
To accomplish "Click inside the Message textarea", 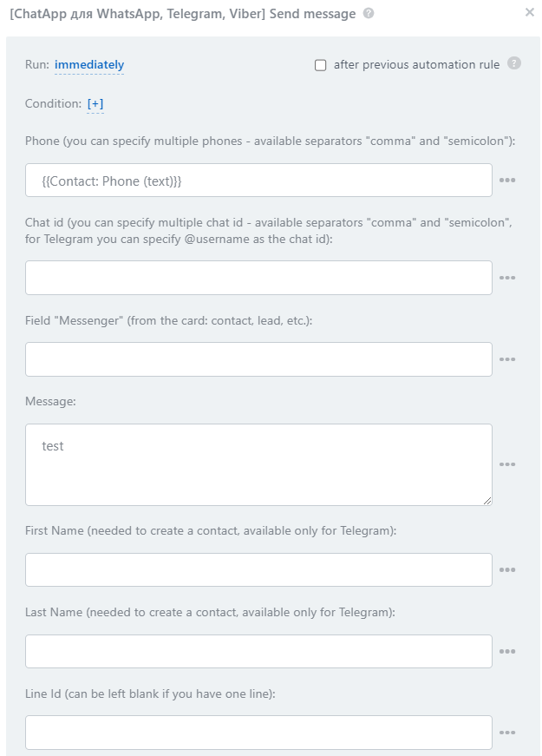I will [258, 464].
